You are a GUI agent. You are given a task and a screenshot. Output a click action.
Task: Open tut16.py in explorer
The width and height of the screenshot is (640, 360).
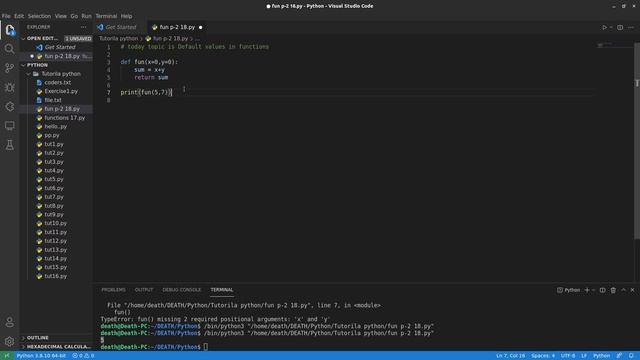[56, 276]
